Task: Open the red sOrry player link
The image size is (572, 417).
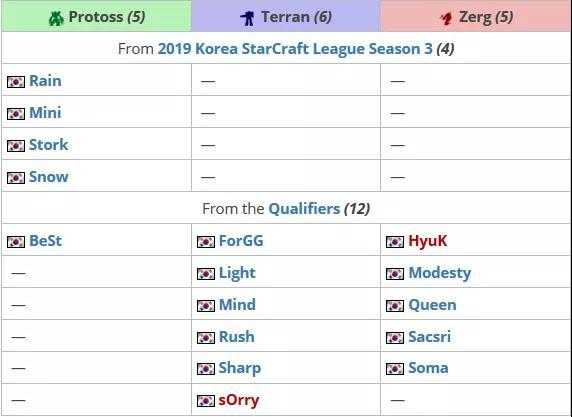Action: (x=239, y=400)
